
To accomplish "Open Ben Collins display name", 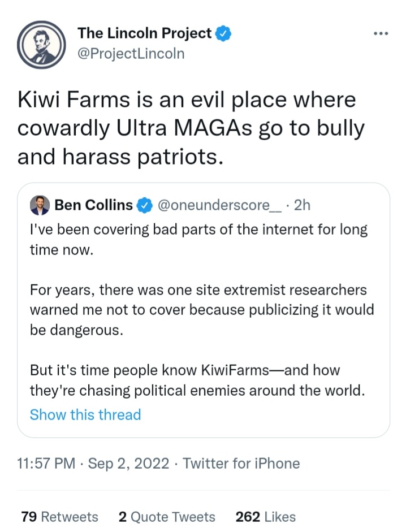I will point(94,205).
